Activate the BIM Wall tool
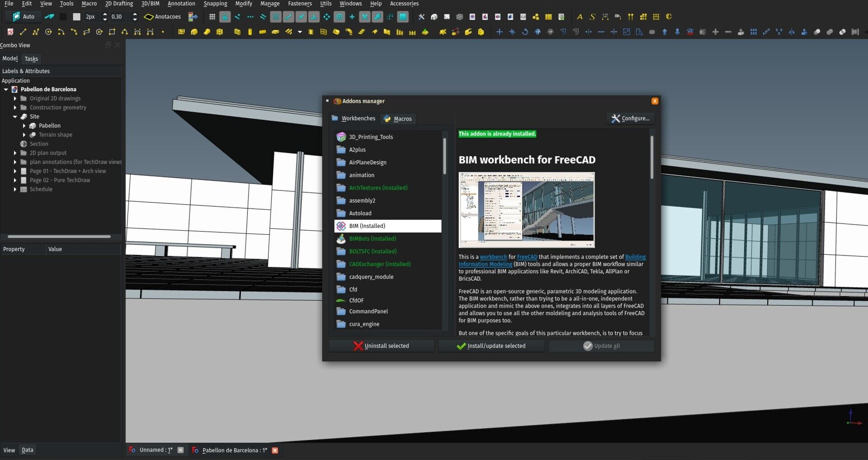Image resolution: width=868 pixels, height=460 pixels. click(x=237, y=32)
